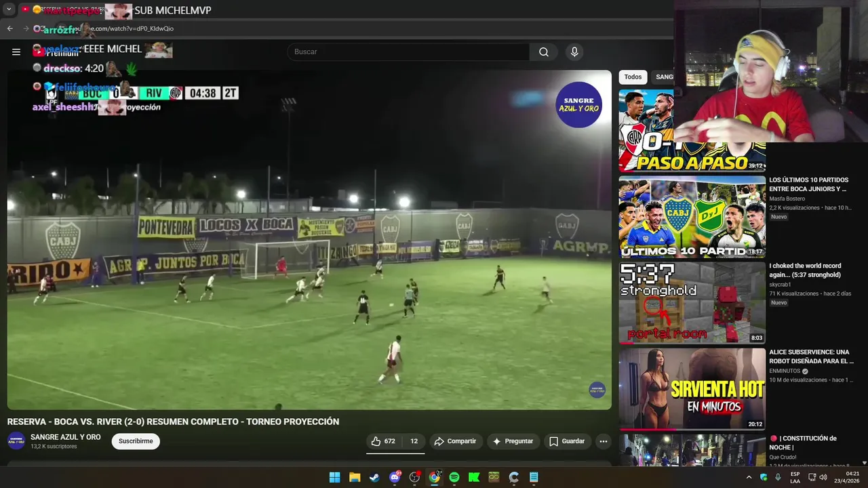
Task: Focus the Buscar search field
Action: click(x=408, y=52)
